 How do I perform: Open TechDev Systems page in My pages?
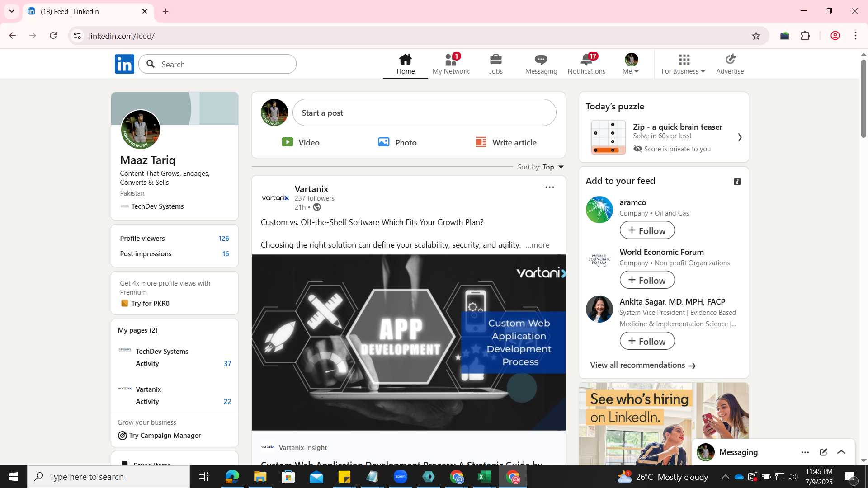(x=162, y=352)
